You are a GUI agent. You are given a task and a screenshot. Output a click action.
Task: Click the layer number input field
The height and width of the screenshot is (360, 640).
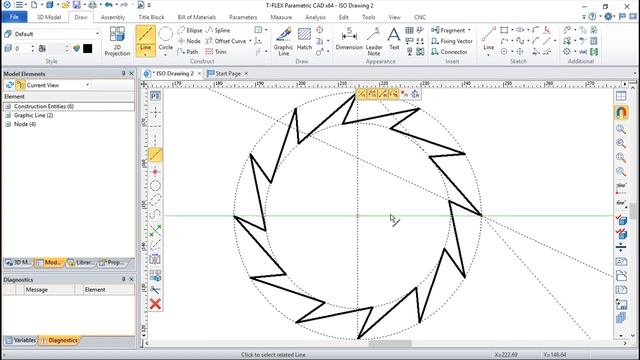[x=22, y=49]
